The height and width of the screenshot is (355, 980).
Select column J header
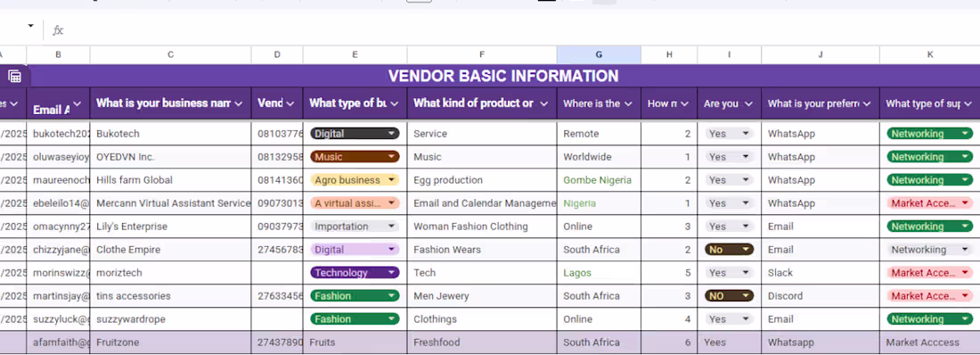pos(821,55)
